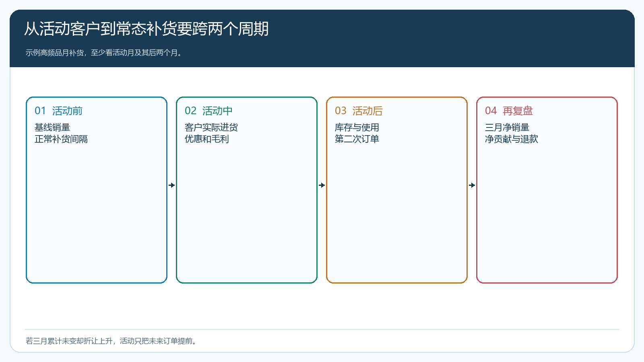This screenshot has height=362, width=644.
Task: Click the arrow between 活动中 and 活动后
Action: pyautogui.click(x=322, y=185)
